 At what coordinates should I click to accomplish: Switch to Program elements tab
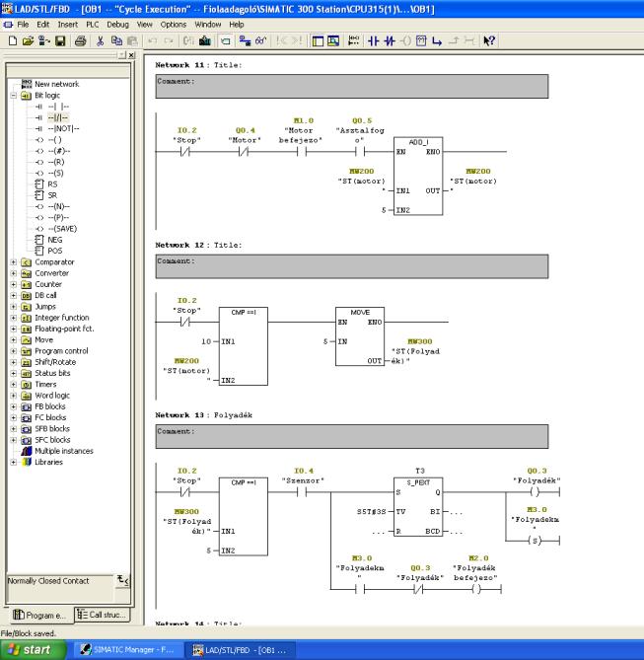pyautogui.click(x=39, y=615)
